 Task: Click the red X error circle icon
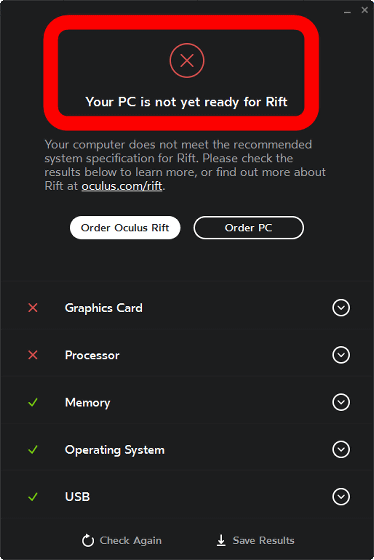point(187,60)
